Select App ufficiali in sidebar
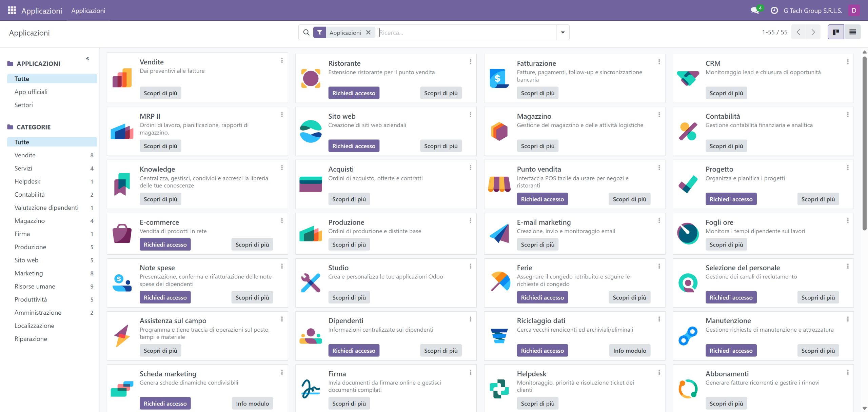868x412 pixels. (31, 92)
